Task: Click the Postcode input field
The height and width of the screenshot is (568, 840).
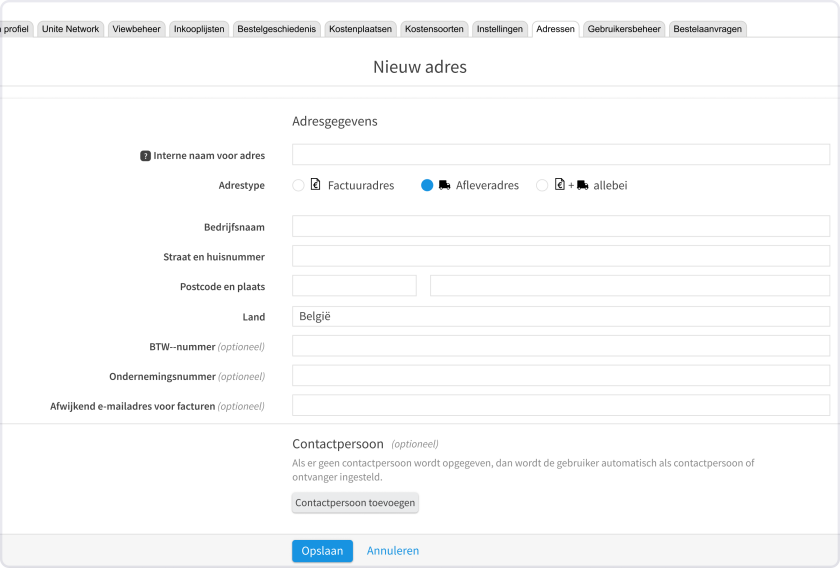Action: pyautogui.click(x=354, y=286)
